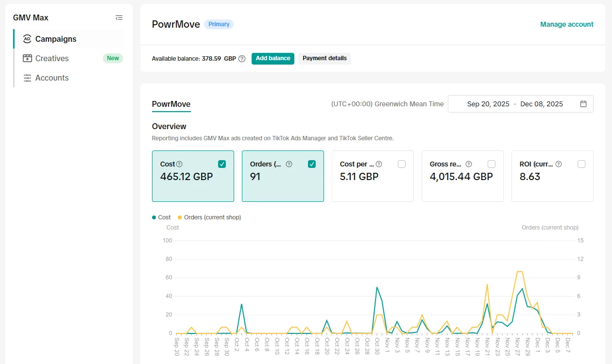612x364 pixels.
Task: Click the 4,015.44 GBP gross revenue value
Action: point(461,177)
